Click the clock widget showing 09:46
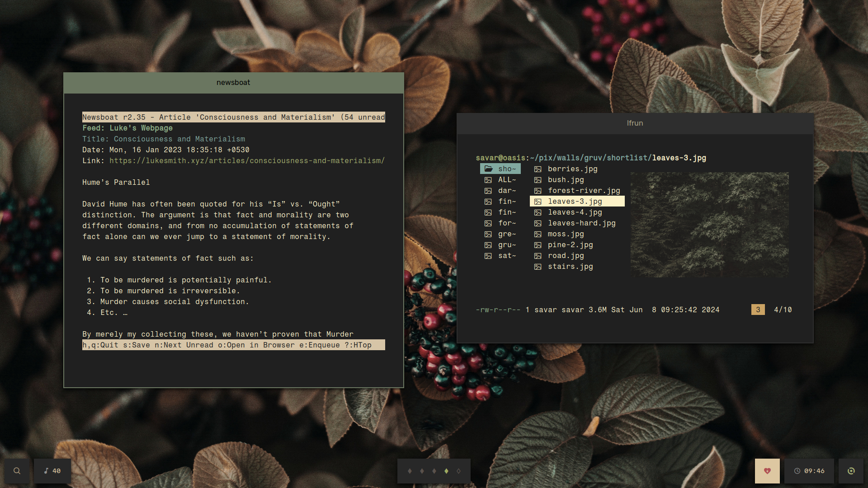868x488 pixels. click(809, 471)
